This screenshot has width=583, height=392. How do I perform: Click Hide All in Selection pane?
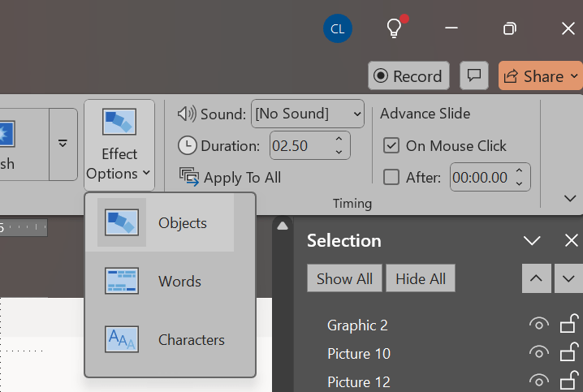421,278
